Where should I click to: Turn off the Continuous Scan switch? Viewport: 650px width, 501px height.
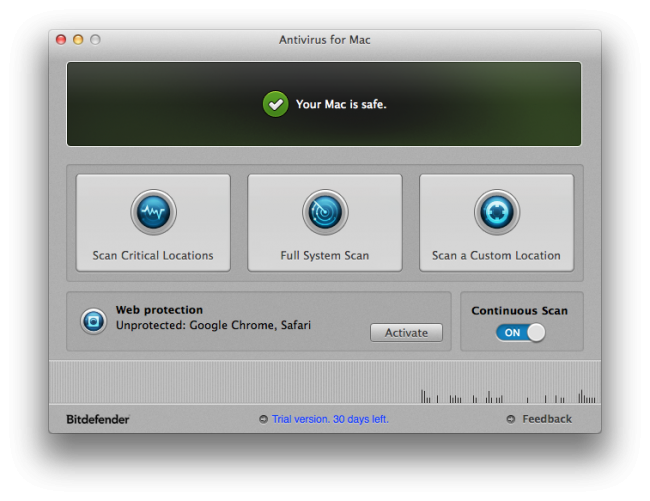[x=520, y=333]
